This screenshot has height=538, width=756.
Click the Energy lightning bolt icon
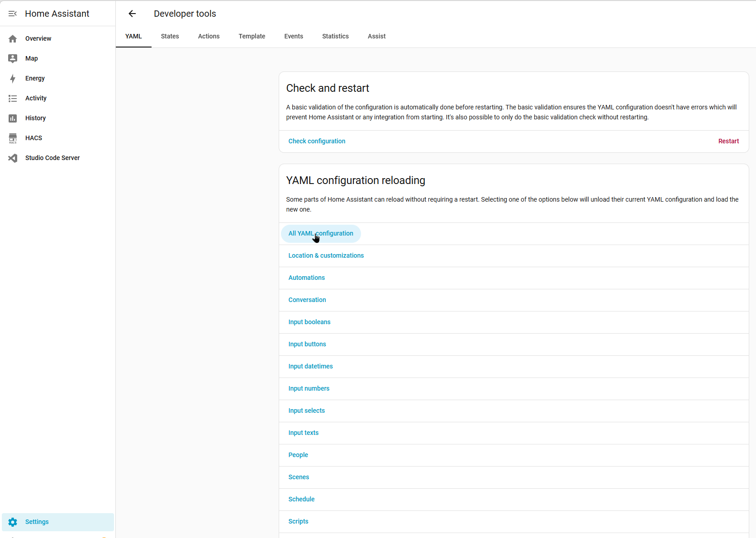(x=13, y=78)
